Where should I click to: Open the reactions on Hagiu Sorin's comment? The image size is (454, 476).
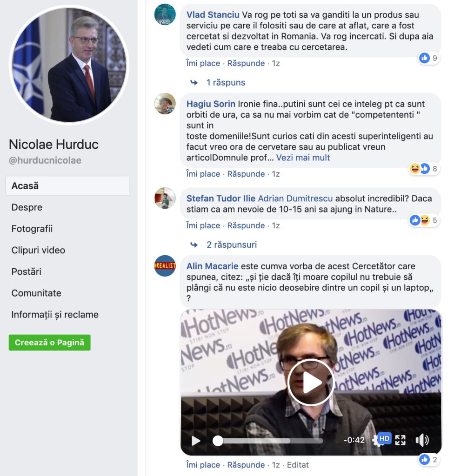pos(424,168)
